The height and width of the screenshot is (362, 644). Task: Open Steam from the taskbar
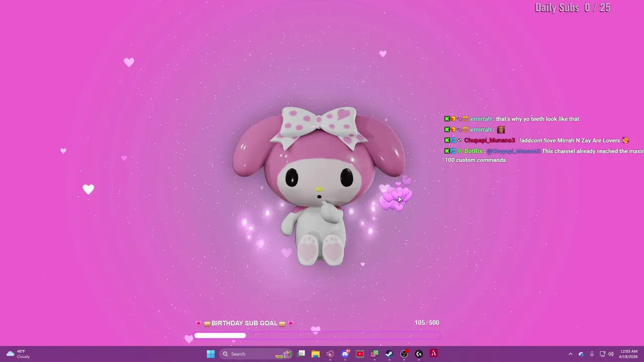click(389, 354)
